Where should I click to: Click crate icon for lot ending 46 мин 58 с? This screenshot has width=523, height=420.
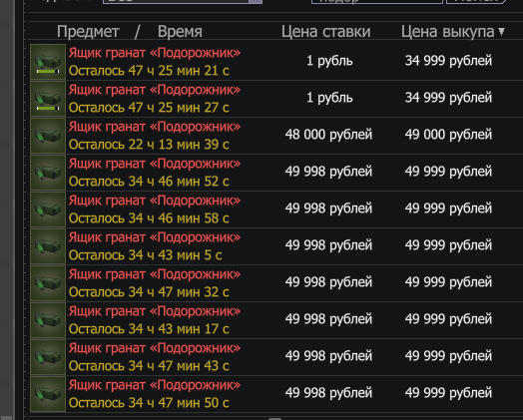pyautogui.click(x=48, y=210)
